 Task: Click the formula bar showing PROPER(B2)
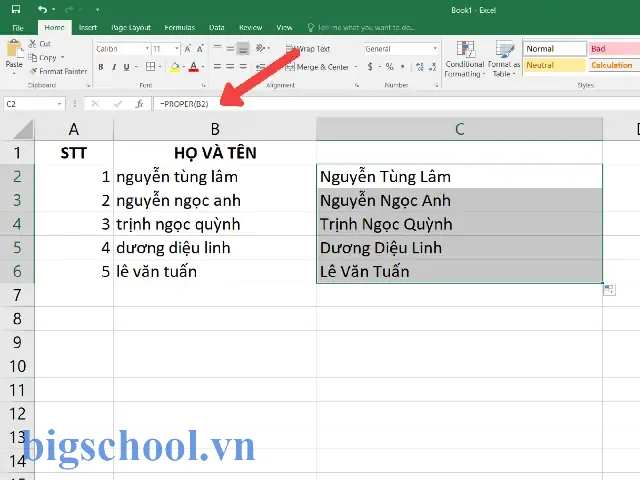(396, 104)
